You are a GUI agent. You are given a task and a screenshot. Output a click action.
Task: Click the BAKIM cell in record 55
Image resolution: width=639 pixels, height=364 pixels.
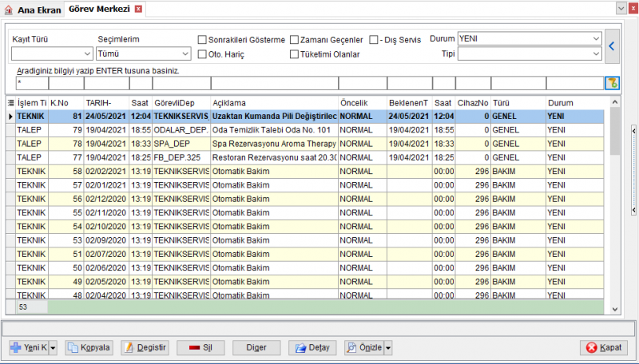point(518,213)
